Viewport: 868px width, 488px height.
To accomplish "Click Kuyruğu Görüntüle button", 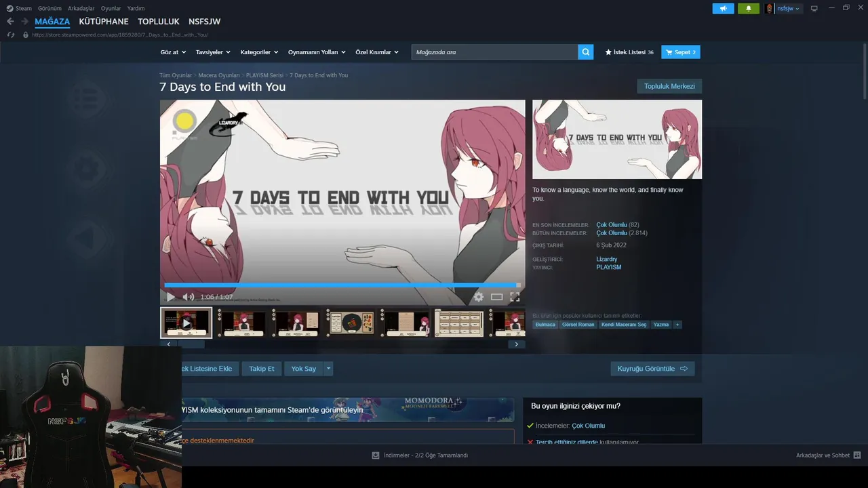I will click(652, 369).
